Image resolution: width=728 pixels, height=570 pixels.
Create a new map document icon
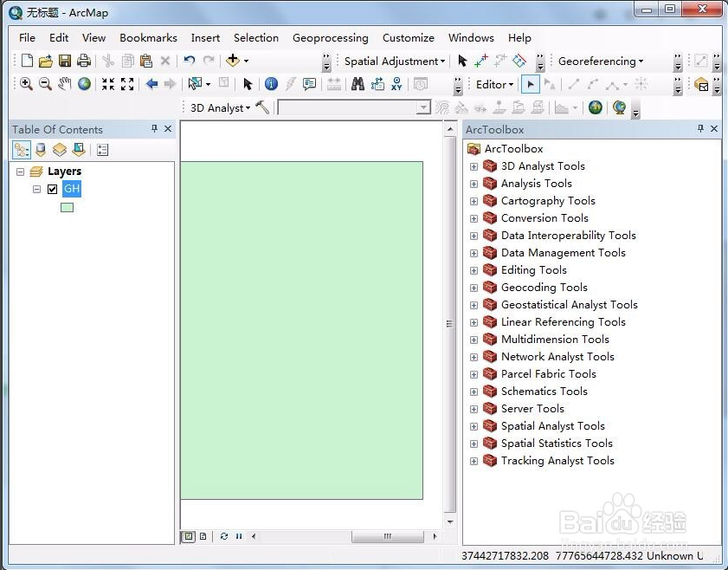[x=27, y=61]
